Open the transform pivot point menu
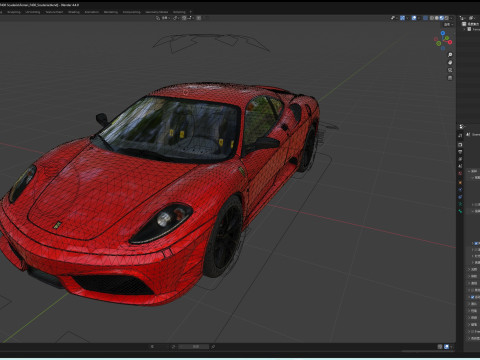This screenshot has width=480, height=360. (175, 18)
